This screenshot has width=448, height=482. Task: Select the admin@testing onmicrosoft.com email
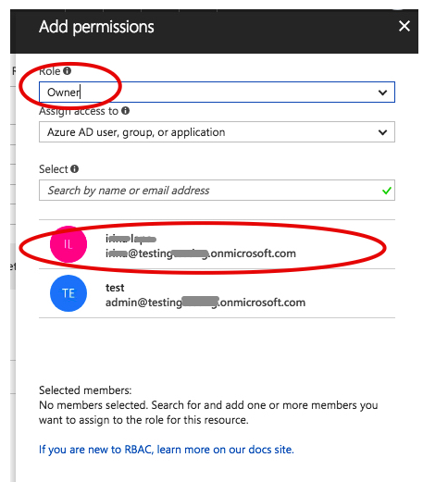tap(205, 303)
